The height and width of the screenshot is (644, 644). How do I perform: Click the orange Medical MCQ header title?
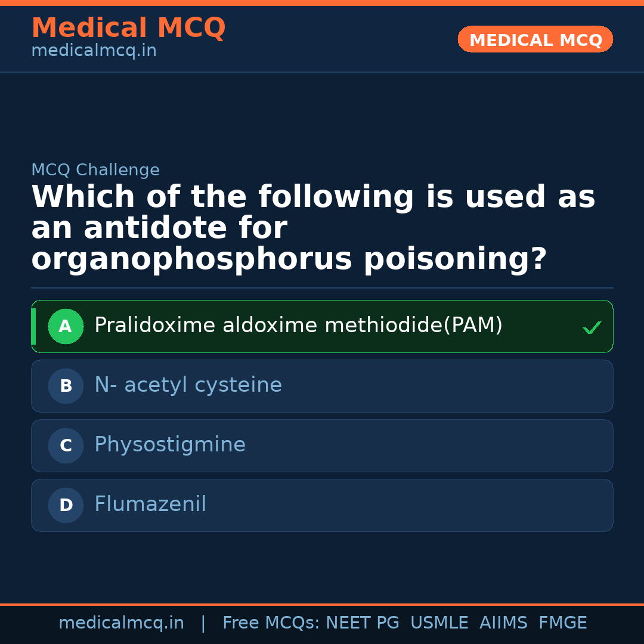tap(128, 28)
